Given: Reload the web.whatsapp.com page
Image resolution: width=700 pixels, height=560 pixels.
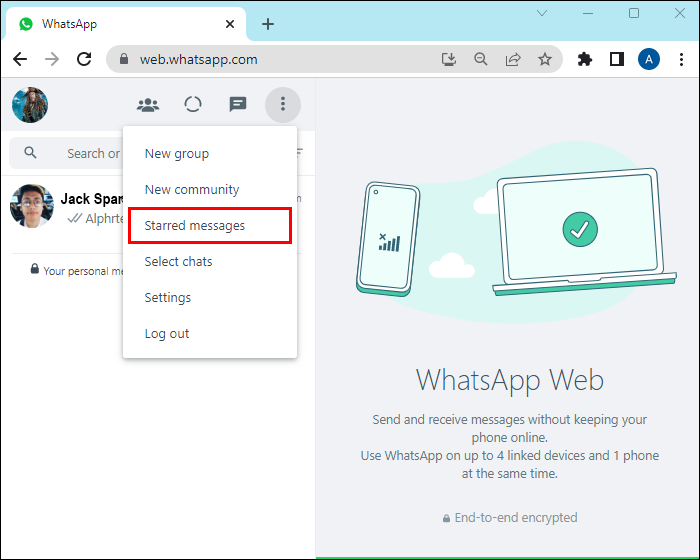Looking at the screenshot, I should pyautogui.click(x=84, y=59).
